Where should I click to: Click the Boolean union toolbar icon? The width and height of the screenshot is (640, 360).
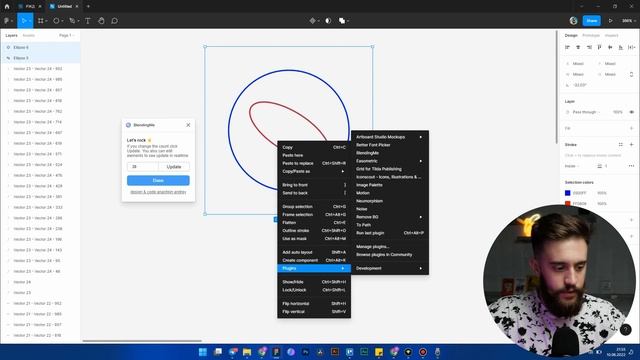point(342,21)
